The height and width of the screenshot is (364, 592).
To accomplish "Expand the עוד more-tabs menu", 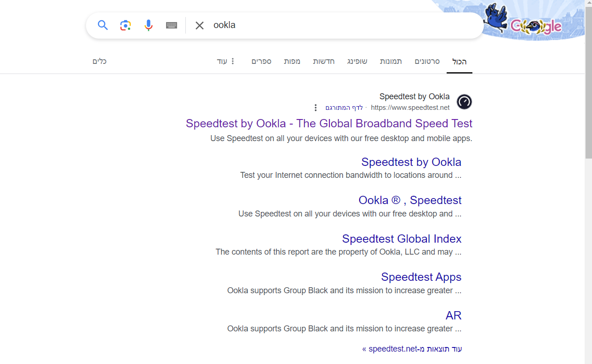I will [226, 61].
